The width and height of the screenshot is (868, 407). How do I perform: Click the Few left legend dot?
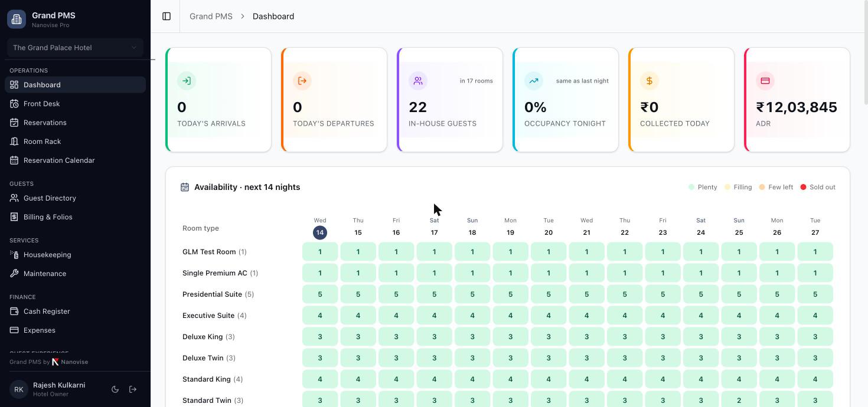point(762,187)
